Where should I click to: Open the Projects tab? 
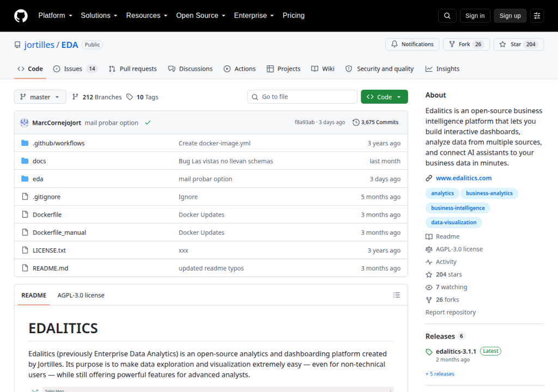point(283,69)
